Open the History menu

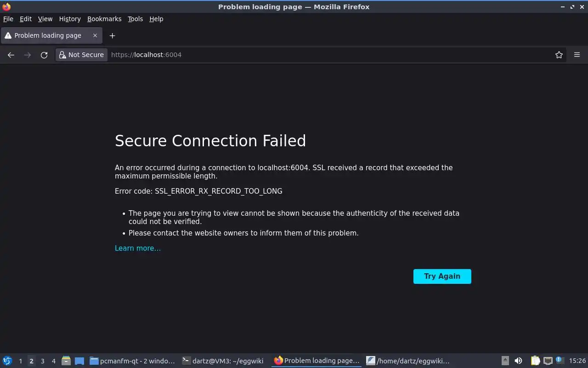70,19
